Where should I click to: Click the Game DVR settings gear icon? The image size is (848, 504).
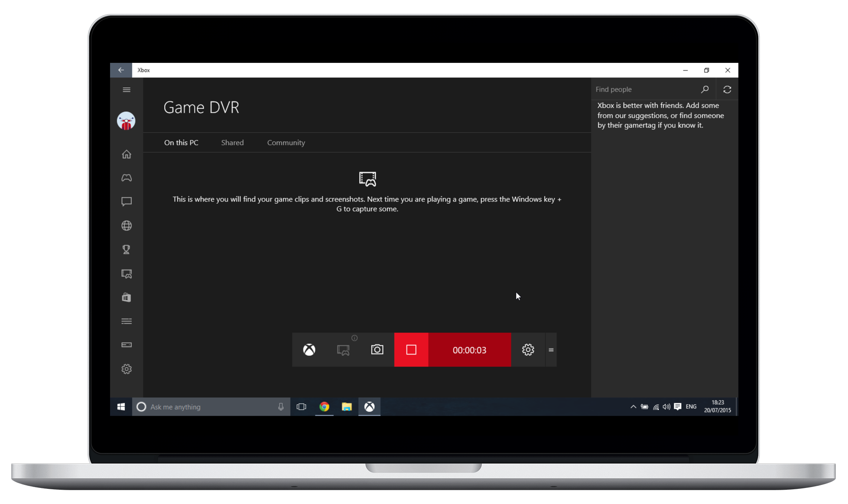[528, 350]
